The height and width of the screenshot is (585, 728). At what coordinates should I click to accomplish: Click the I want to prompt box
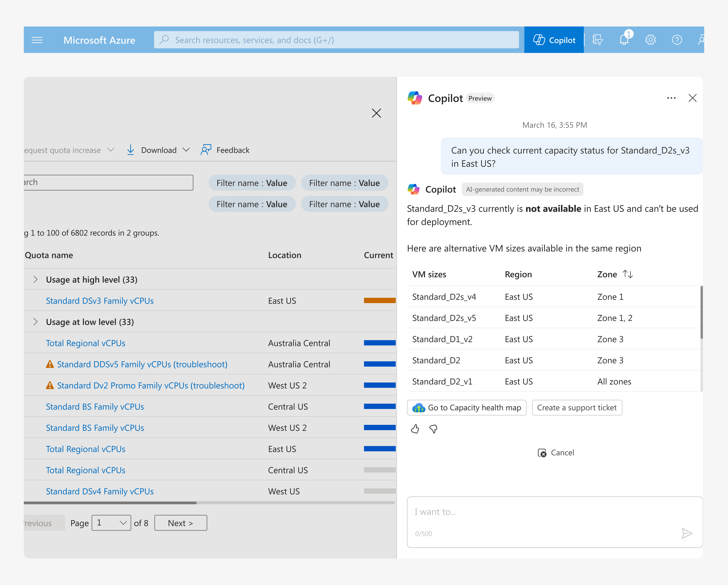[x=555, y=522]
